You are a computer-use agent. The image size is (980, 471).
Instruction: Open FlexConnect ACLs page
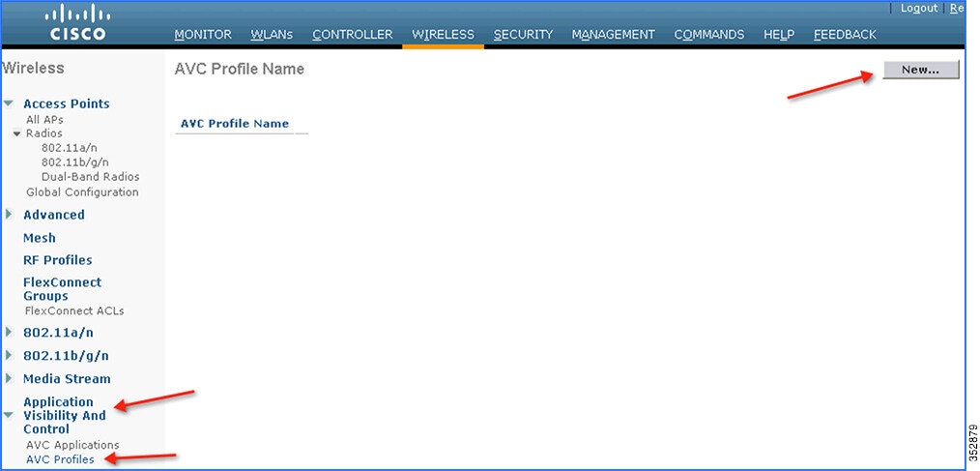(x=74, y=310)
